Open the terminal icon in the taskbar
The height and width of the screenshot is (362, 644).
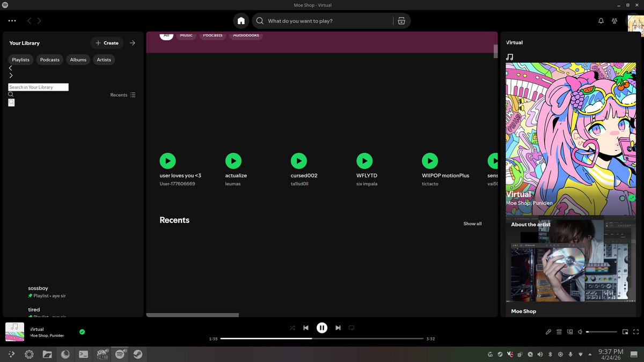tap(83, 354)
